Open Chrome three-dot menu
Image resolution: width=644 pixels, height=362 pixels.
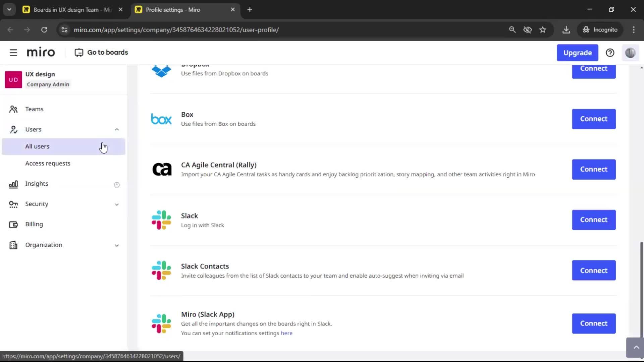click(634, 30)
